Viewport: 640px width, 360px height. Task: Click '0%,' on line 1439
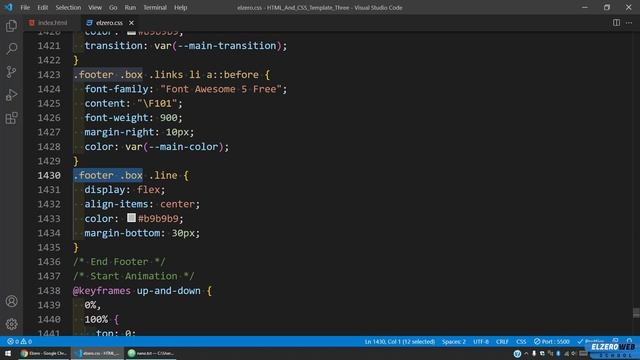tap(93, 305)
